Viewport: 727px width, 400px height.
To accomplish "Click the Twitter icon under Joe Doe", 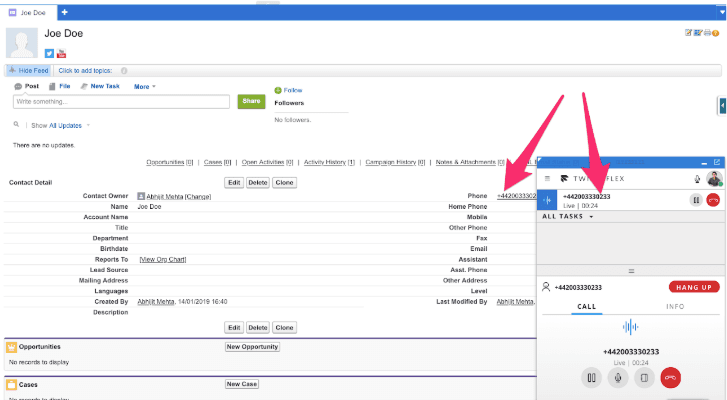I will 49,53.
